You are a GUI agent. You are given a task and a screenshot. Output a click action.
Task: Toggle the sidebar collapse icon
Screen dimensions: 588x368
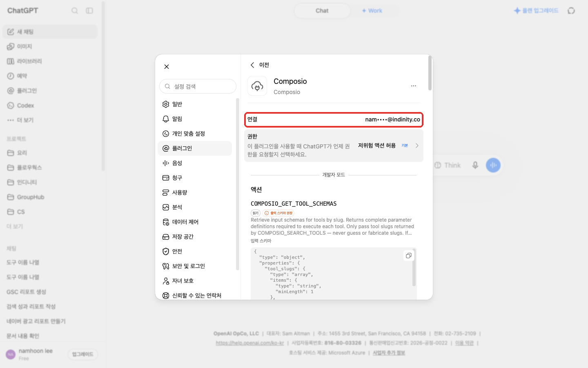coord(89,11)
